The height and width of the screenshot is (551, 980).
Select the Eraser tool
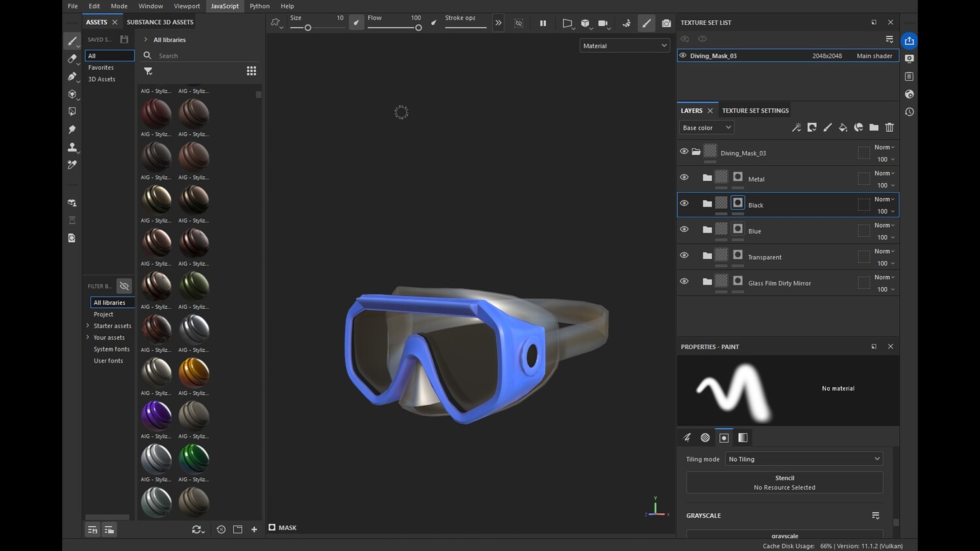(x=72, y=59)
